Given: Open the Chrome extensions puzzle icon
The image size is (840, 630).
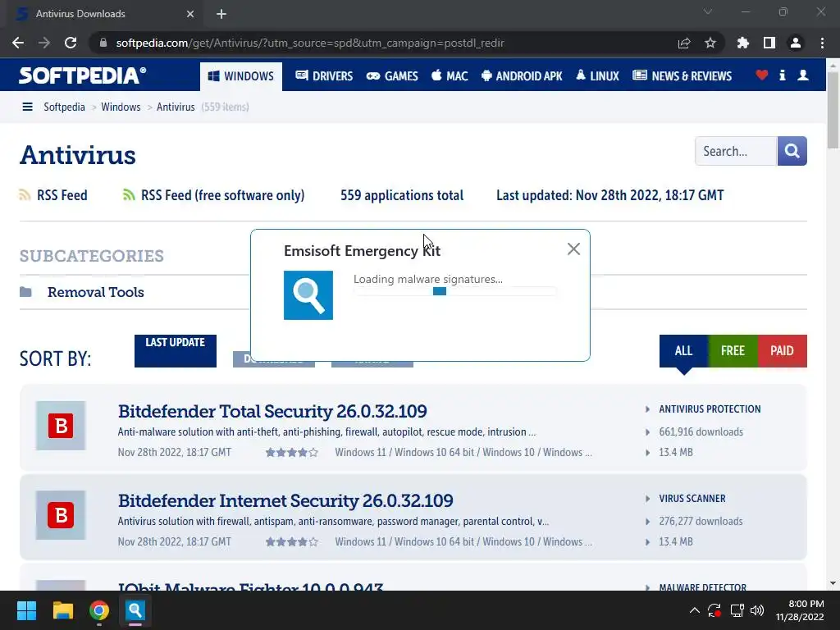Looking at the screenshot, I should (742, 43).
